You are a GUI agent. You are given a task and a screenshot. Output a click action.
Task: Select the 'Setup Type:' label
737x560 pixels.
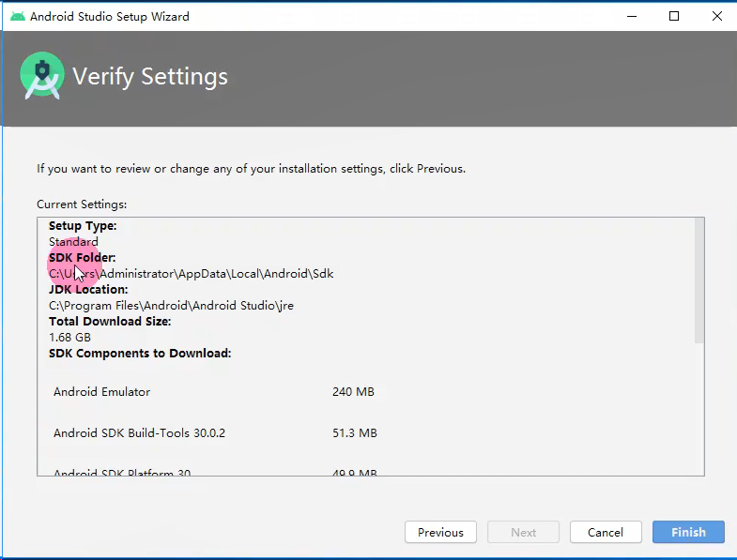83,226
